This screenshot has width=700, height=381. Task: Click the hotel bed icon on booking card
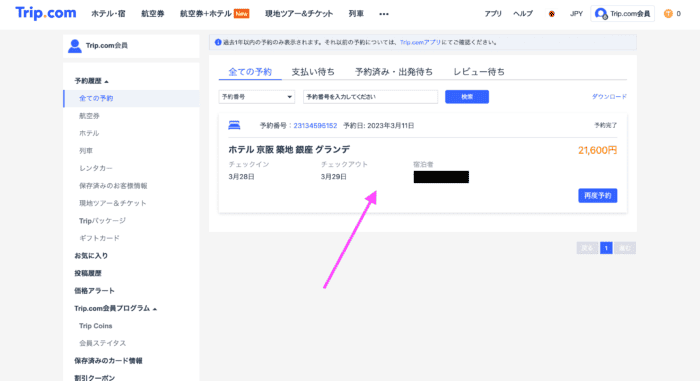(x=234, y=125)
